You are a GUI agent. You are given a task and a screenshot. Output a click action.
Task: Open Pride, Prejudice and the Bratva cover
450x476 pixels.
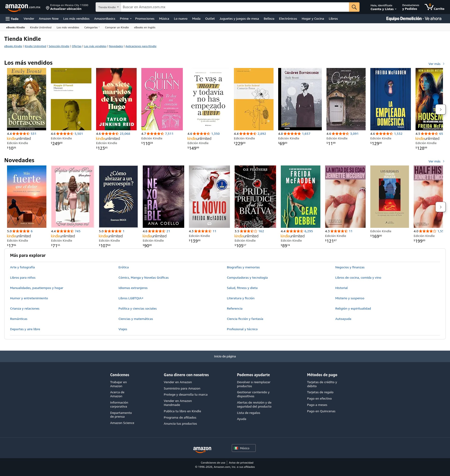255,196
